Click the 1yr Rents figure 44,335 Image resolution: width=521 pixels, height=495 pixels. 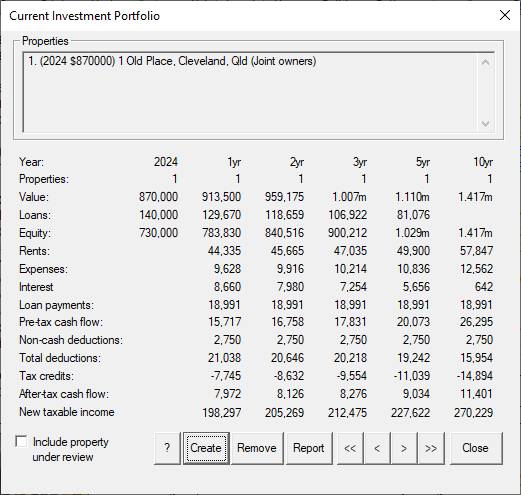click(x=224, y=251)
